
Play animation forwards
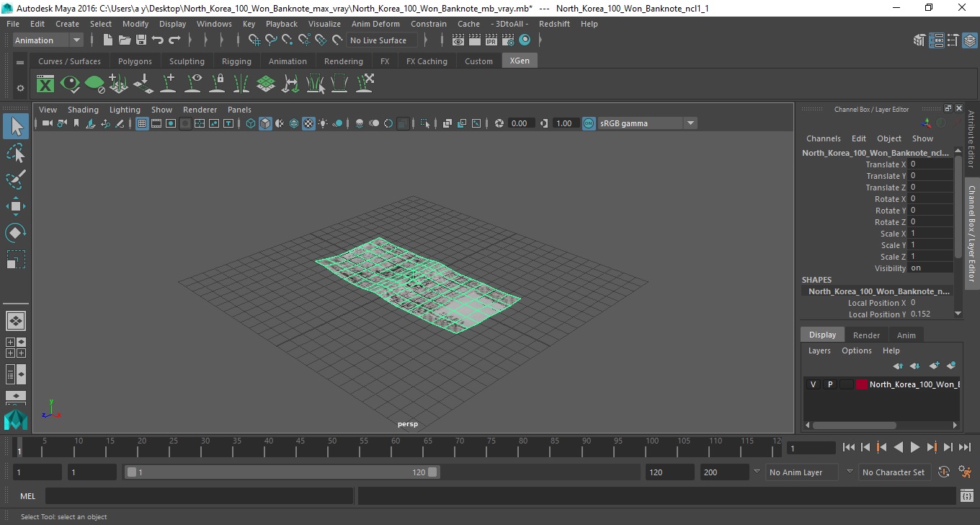click(x=914, y=447)
